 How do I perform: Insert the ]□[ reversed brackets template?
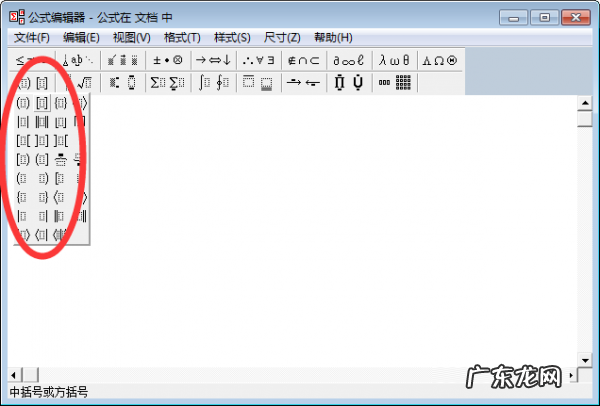(x=60, y=141)
